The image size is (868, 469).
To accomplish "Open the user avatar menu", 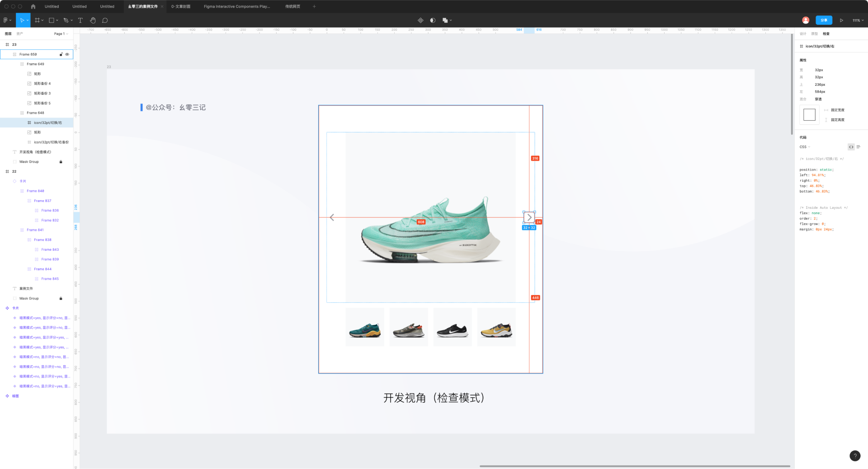I will click(806, 20).
